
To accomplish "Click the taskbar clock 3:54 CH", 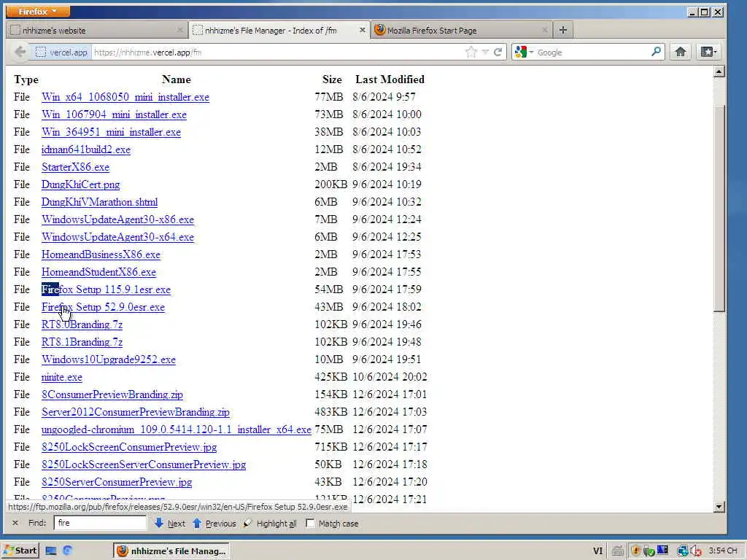I will [723, 551].
